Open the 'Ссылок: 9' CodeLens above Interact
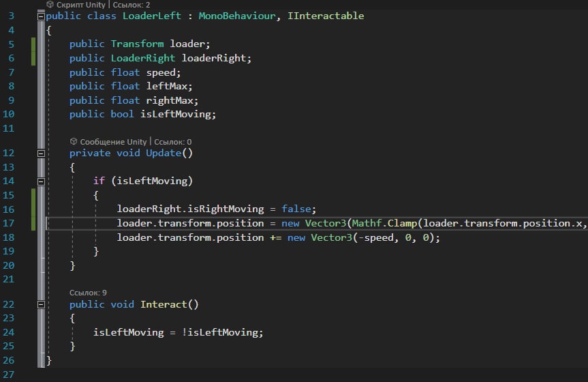Screen dimensions: 588x382 click(88, 293)
